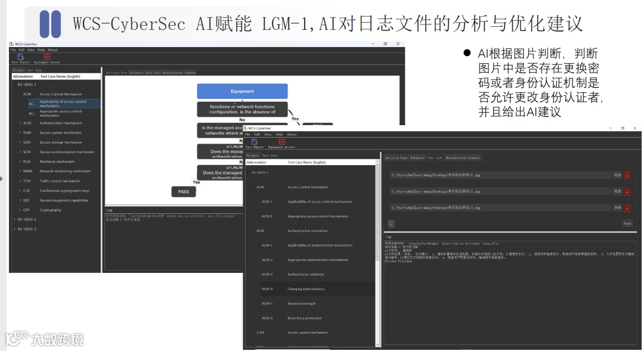
Task: Click 选择 button for 1.jpg path
Action: click(x=617, y=175)
